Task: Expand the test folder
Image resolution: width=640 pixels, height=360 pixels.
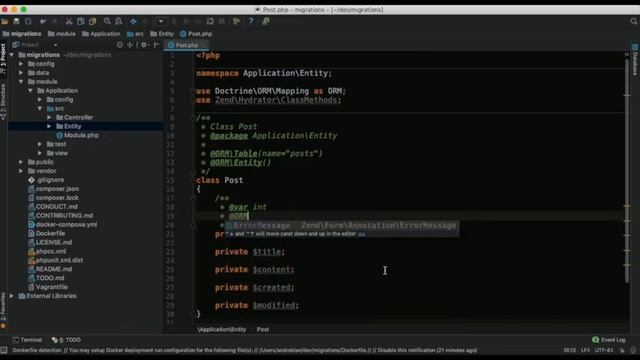Action: (40, 144)
